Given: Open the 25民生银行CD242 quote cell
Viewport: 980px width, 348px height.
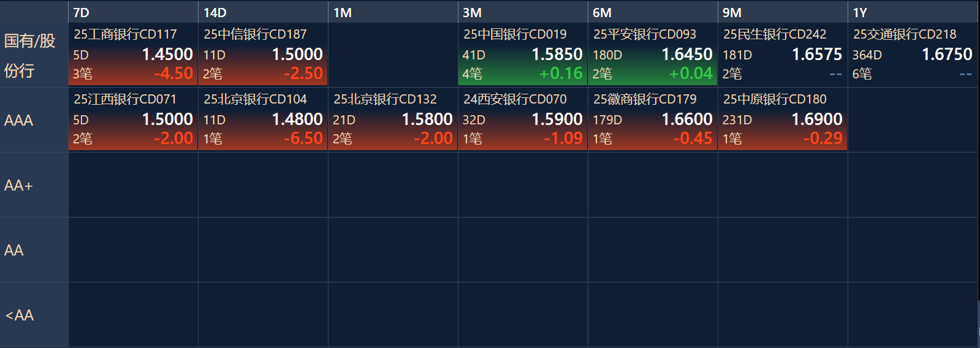Looking at the screenshot, I should click(x=783, y=55).
